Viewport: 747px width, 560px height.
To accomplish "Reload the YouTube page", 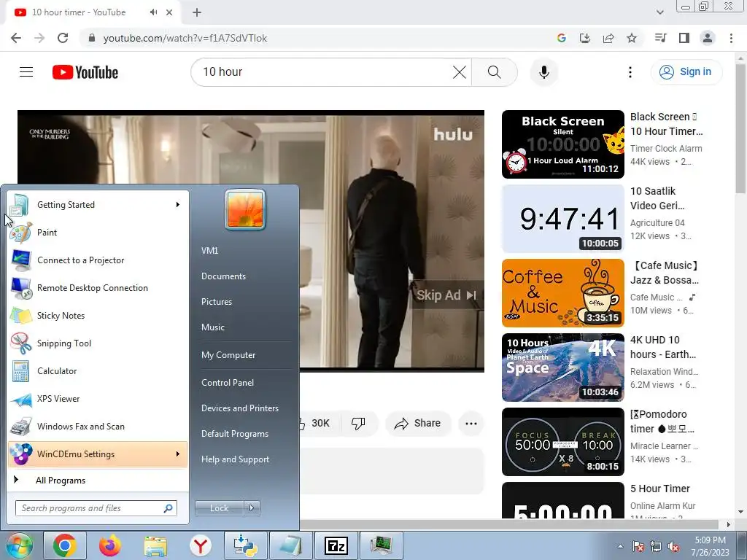I will tap(63, 38).
